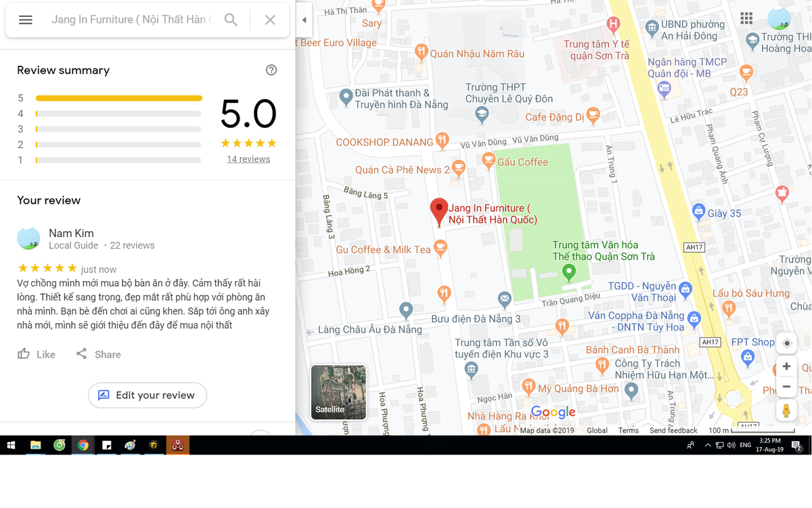Click Gu Coffee & Milk Tea marker
Screen dimensions: 812x508
tap(441, 249)
